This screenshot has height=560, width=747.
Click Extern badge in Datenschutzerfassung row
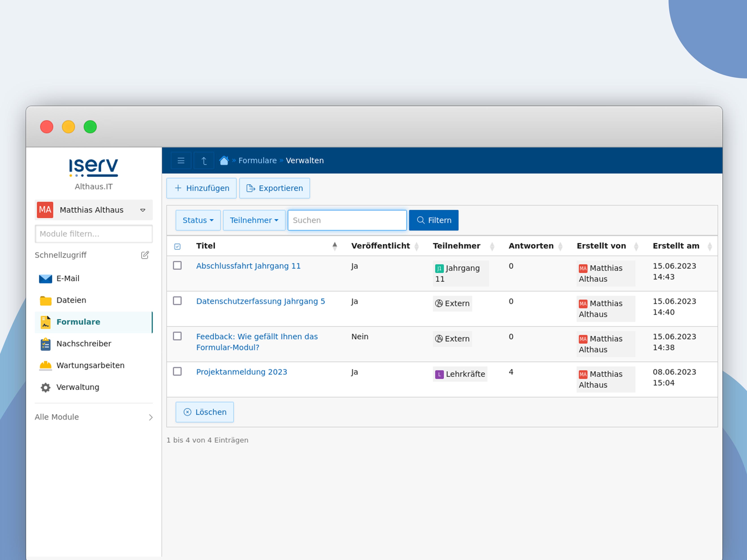click(x=452, y=304)
